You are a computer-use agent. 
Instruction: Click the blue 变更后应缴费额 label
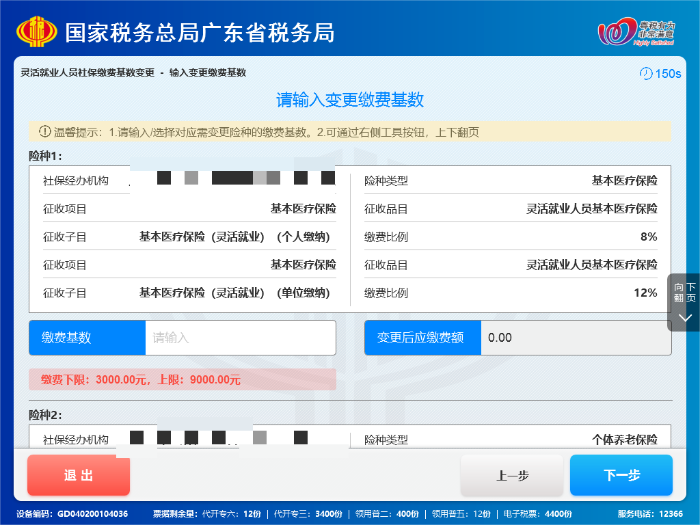(423, 338)
